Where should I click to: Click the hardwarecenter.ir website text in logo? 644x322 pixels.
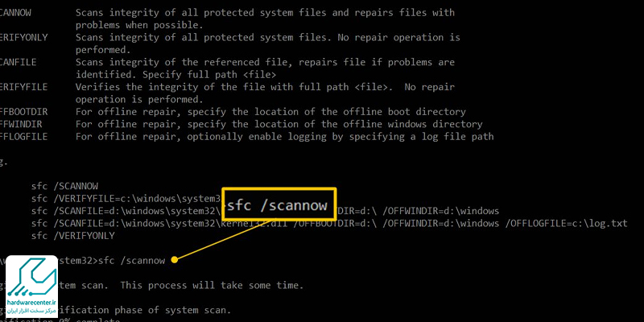(x=31, y=303)
